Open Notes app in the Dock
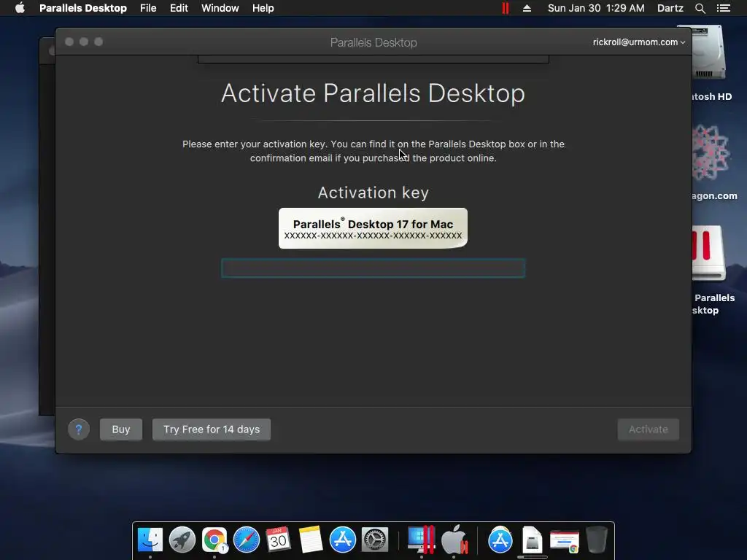 (x=311, y=540)
